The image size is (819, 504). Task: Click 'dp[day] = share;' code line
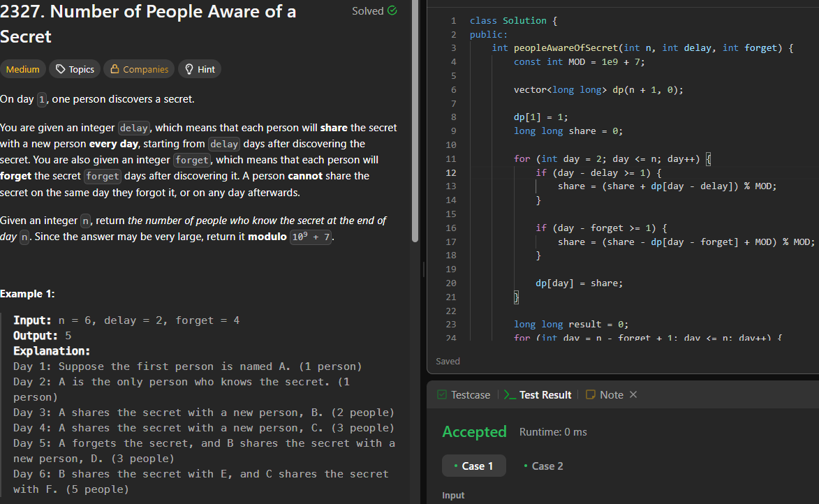580,283
